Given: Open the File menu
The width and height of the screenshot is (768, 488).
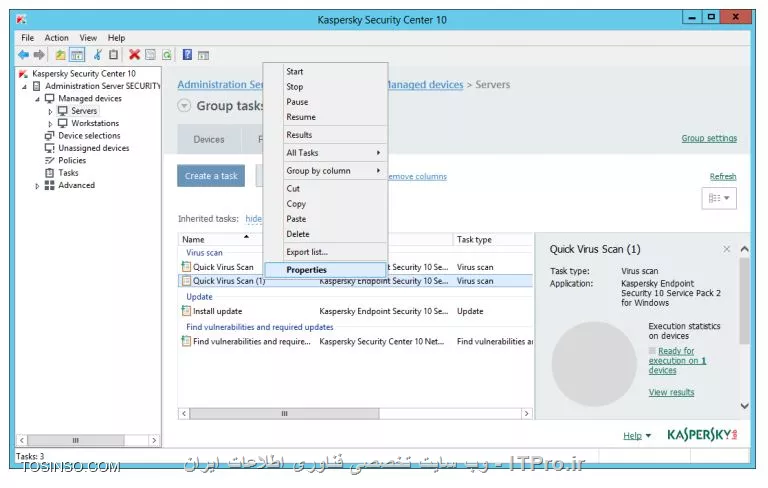Looking at the screenshot, I should point(27,38).
